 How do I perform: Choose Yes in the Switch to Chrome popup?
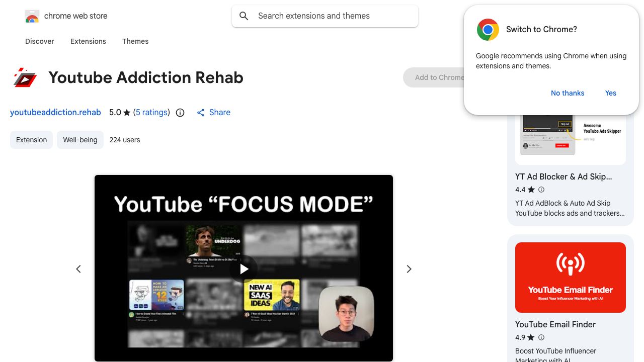611,93
